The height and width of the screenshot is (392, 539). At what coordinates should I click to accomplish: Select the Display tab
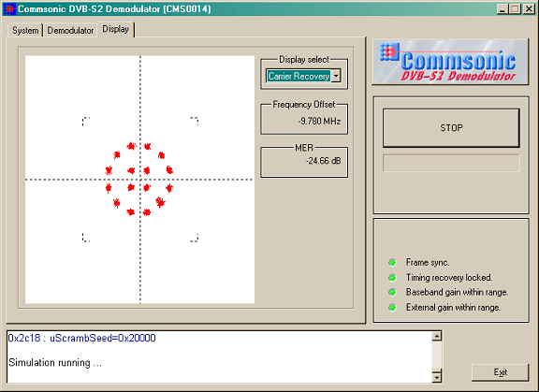[116, 29]
